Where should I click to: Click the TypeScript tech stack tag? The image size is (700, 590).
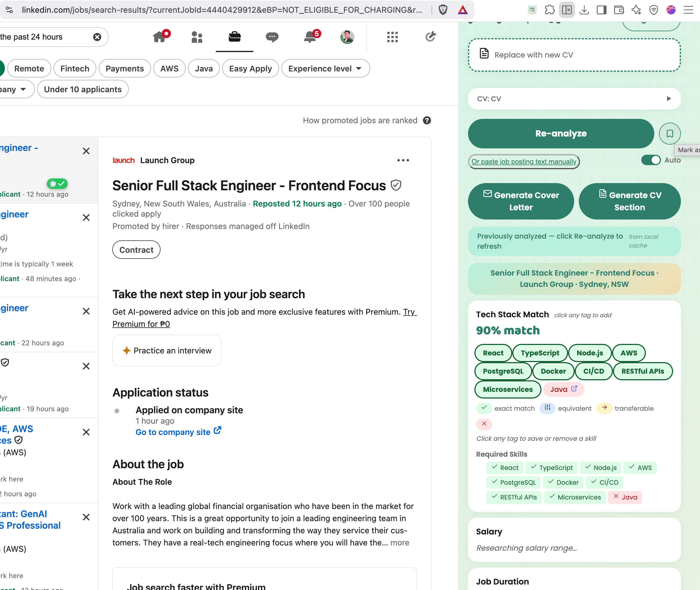pos(540,353)
